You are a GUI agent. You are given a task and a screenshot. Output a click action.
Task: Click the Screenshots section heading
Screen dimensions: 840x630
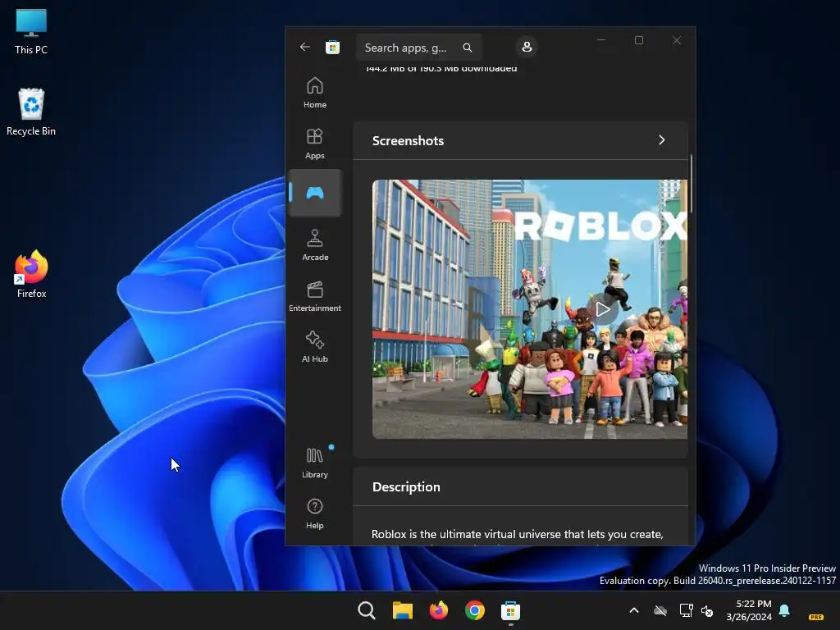pyautogui.click(x=409, y=141)
